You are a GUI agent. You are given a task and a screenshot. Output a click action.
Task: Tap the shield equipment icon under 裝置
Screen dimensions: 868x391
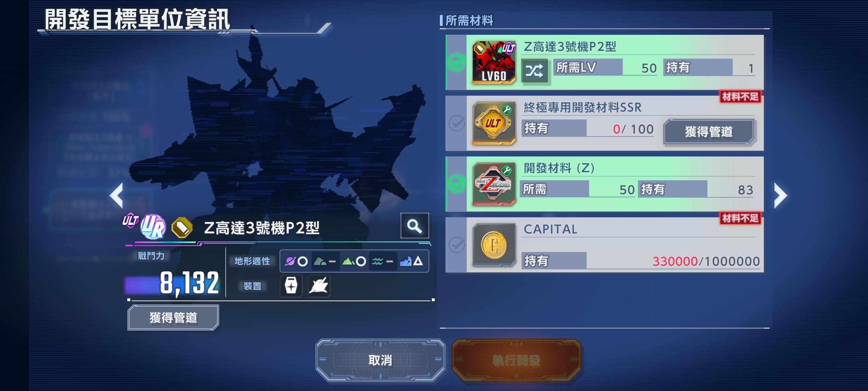tap(291, 286)
